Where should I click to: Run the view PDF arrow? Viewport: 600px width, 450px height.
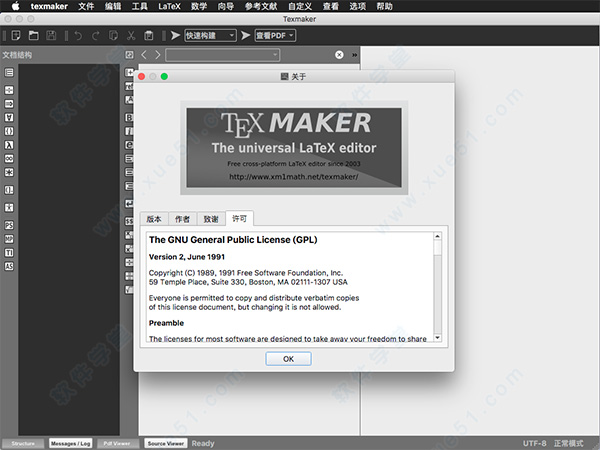click(x=245, y=36)
